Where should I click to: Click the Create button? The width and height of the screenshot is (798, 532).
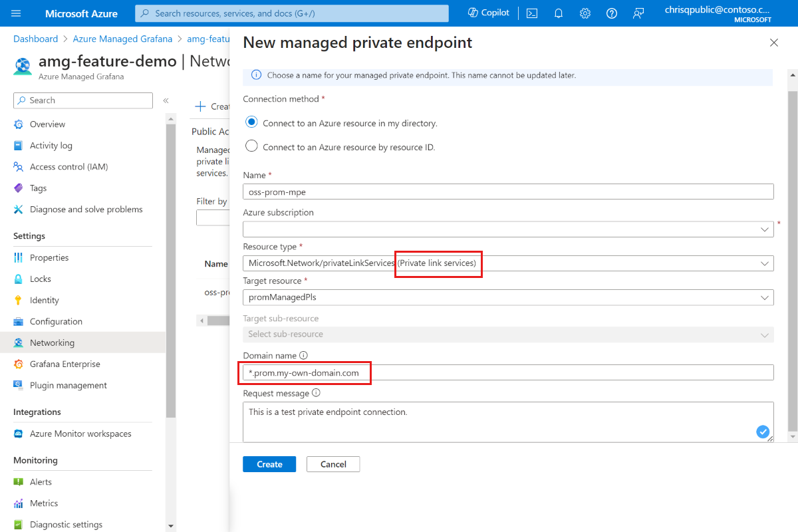pos(269,464)
